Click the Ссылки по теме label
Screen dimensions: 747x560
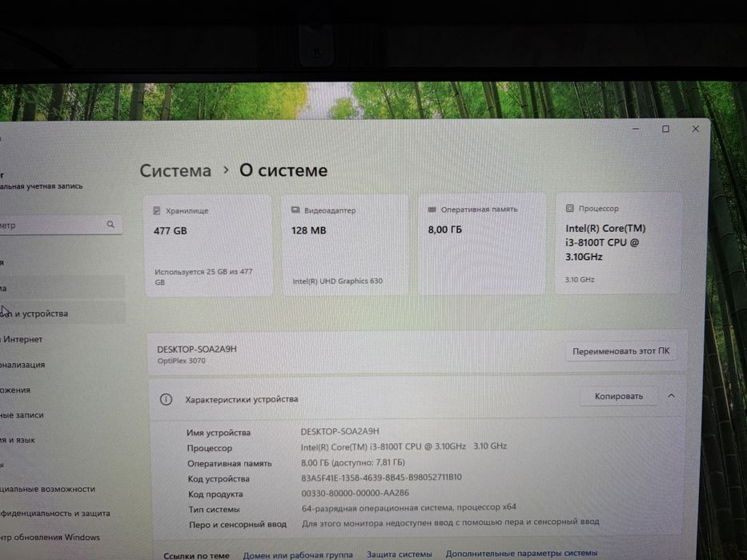click(196, 556)
